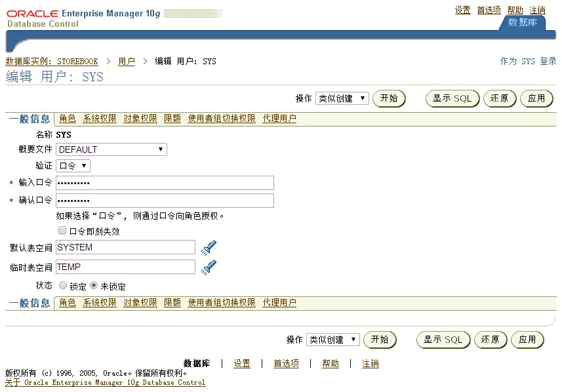
Task: Open the header 设置 link
Action: pyautogui.click(x=462, y=10)
